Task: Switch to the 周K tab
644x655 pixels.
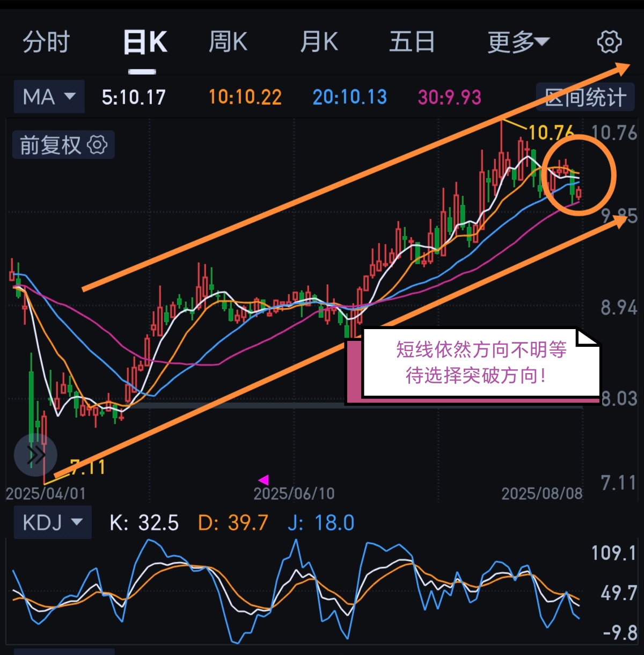Action: [x=228, y=42]
